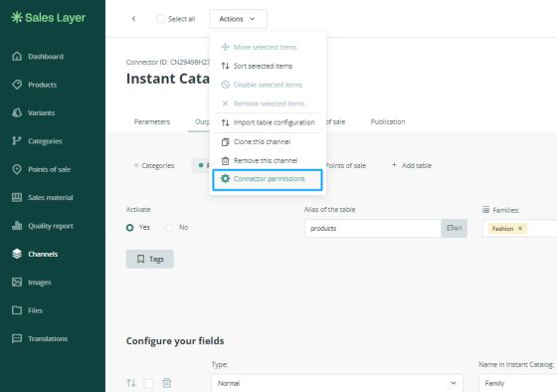Viewport: 557px width, 392px height.
Task: Open the Images sidebar icon
Action: [17, 282]
